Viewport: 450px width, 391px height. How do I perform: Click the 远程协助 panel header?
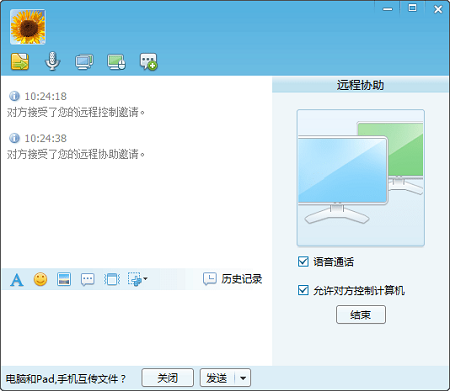(x=360, y=85)
